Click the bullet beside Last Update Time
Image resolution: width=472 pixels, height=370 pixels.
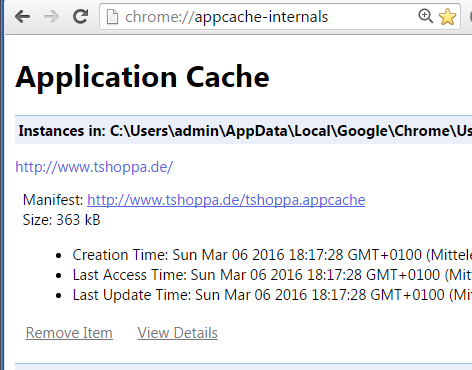(59, 296)
